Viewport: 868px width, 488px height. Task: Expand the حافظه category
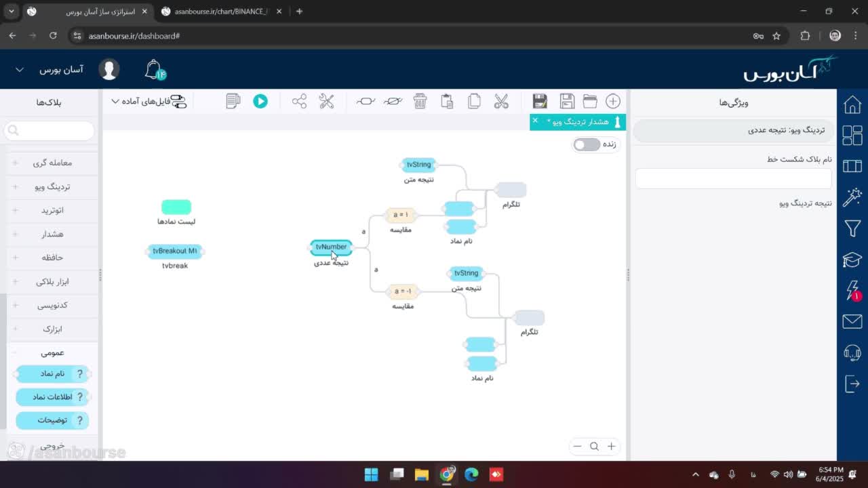(51, 258)
